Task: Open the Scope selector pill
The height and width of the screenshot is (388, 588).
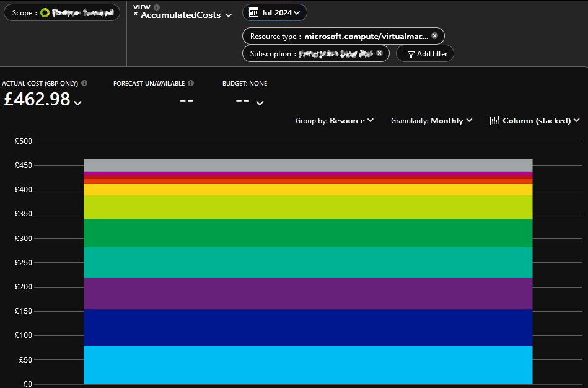Action: tap(62, 13)
